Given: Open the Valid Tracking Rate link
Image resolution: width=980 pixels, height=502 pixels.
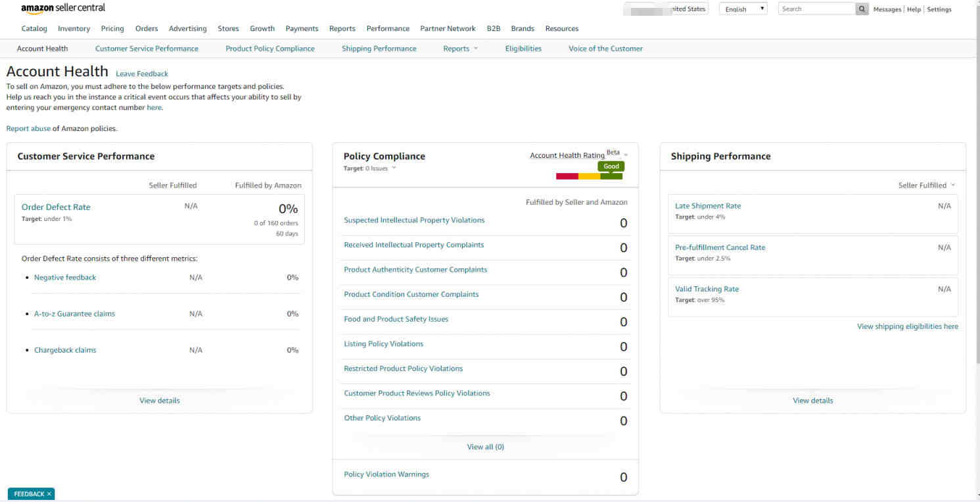Looking at the screenshot, I should [707, 289].
